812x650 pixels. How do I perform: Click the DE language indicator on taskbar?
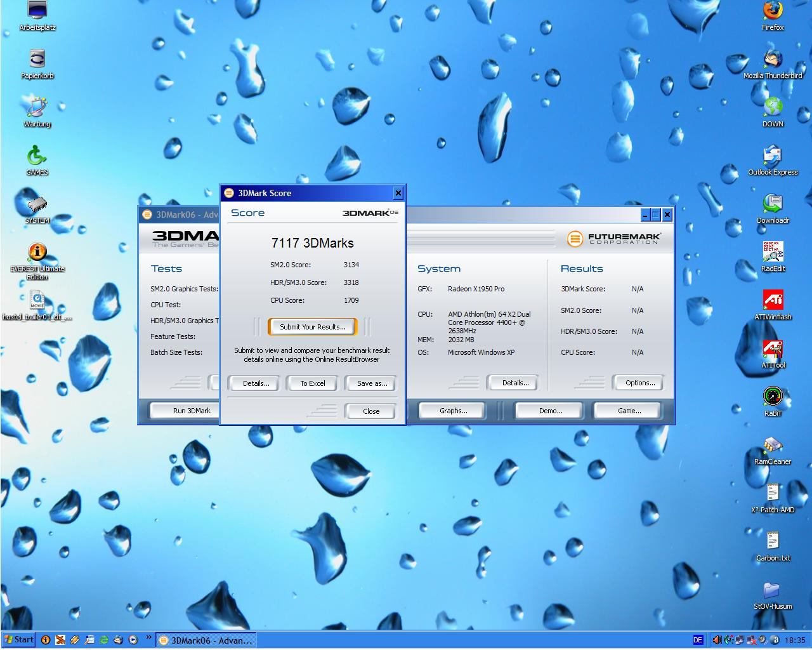point(698,640)
